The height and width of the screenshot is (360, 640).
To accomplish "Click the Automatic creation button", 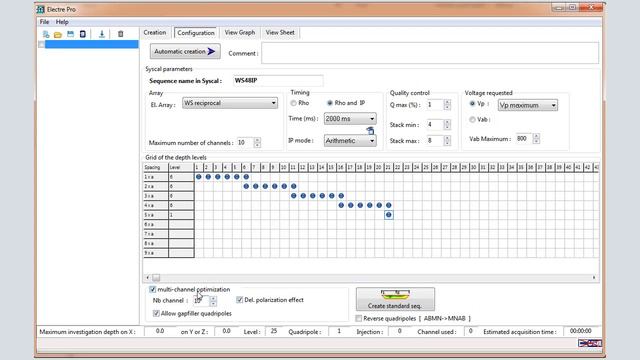I will (185, 51).
